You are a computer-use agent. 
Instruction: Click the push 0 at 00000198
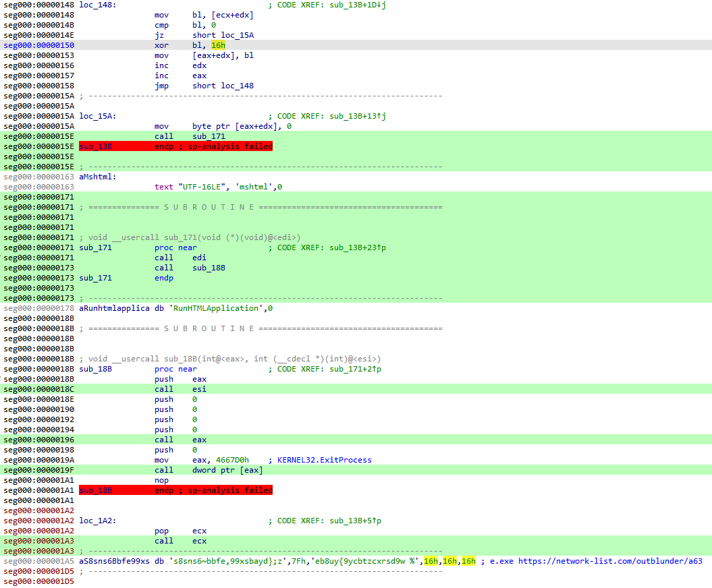[175, 450]
